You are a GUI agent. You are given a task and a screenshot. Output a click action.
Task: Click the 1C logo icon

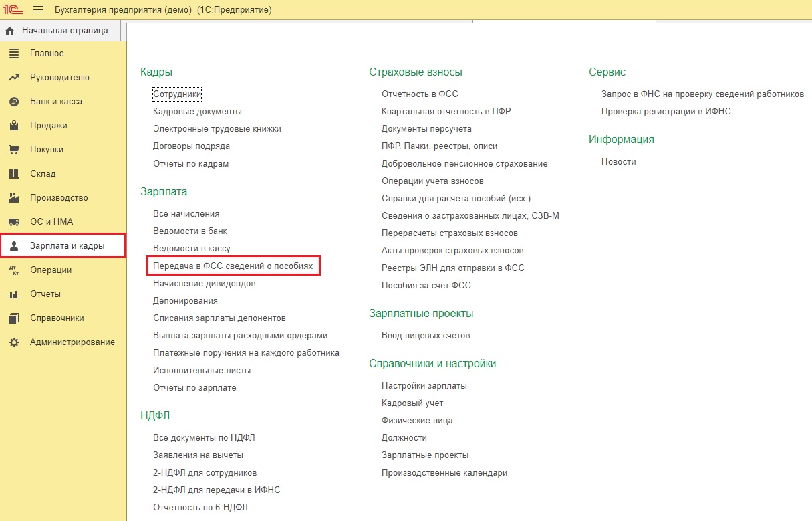click(14, 10)
